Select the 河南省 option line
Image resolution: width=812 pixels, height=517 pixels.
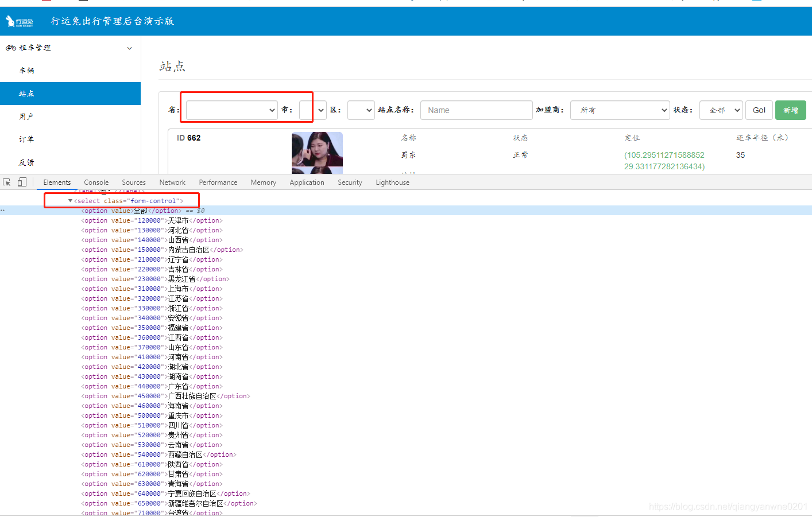[x=152, y=357]
